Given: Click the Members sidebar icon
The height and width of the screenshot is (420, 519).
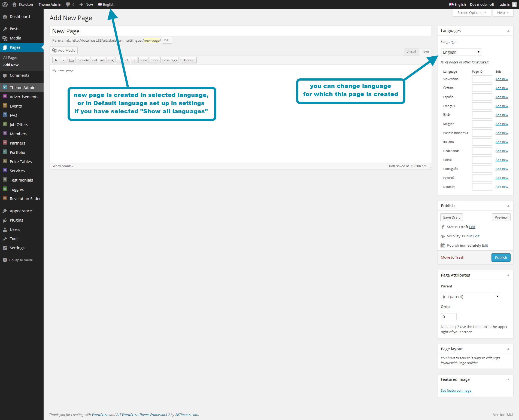Looking at the screenshot, I should pos(5,133).
